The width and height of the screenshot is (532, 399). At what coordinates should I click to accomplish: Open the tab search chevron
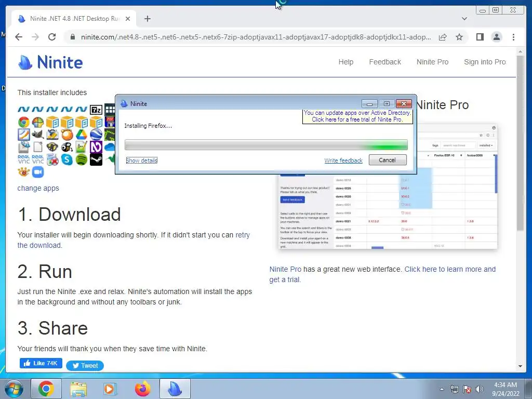(x=464, y=19)
